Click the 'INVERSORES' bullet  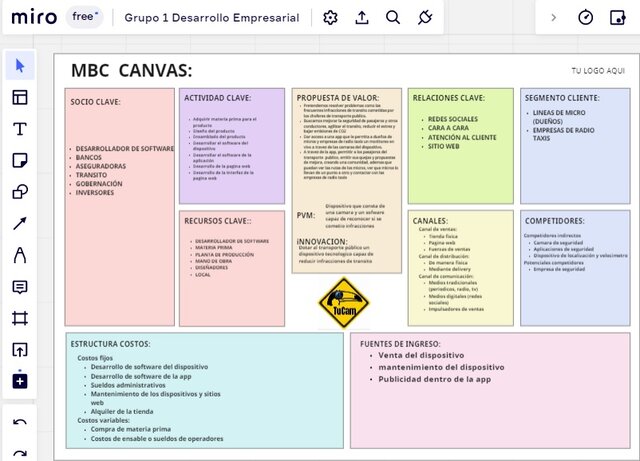pyautogui.click(x=95, y=193)
